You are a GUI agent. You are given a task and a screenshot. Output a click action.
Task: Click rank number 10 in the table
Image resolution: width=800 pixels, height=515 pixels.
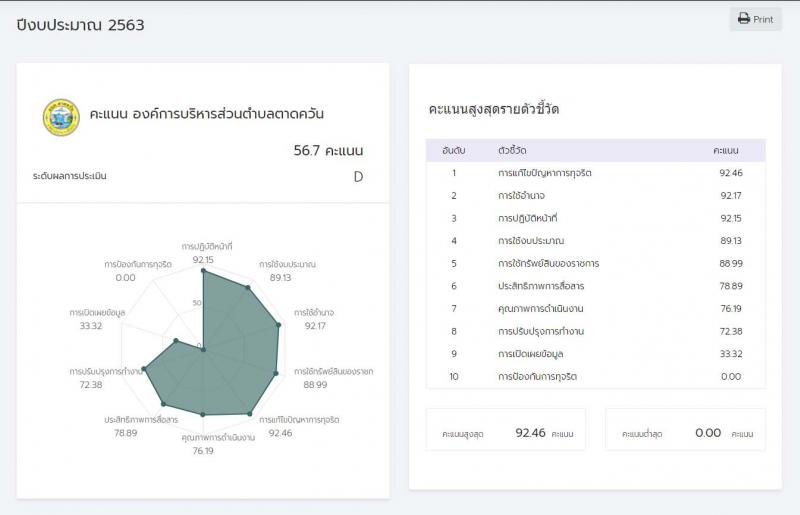(x=454, y=376)
